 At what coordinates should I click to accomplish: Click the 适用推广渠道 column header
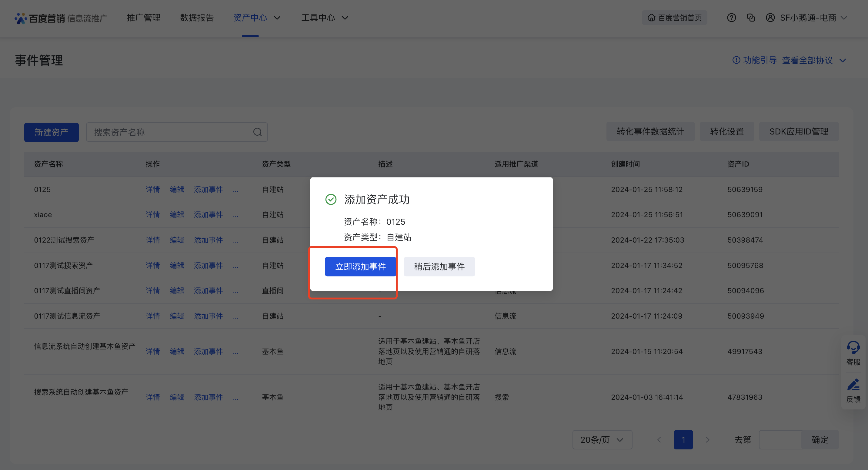(516, 164)
